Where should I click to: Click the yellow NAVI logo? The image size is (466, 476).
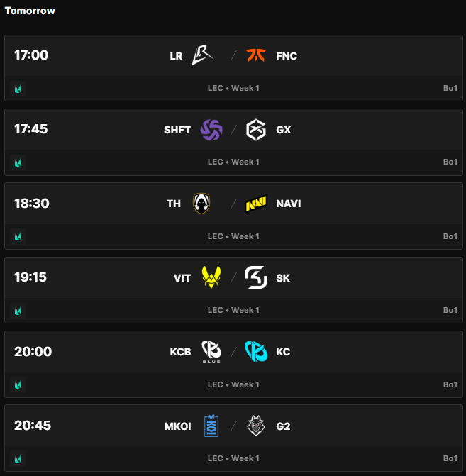point(256,204)
